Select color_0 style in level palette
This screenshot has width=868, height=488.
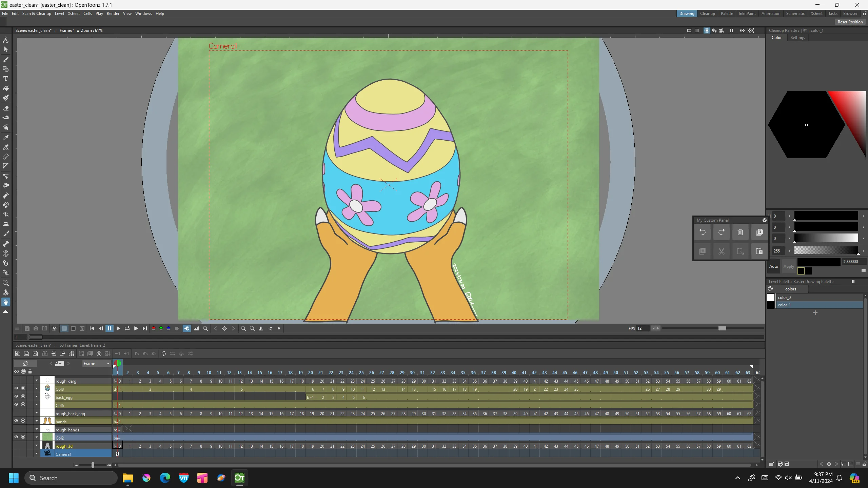click(x=814, y=298)
